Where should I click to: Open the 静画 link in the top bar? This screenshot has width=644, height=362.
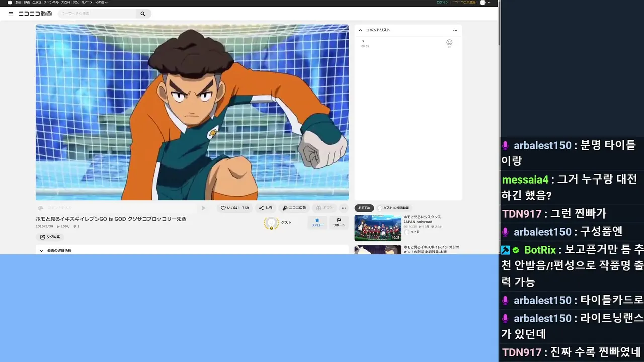point(27,2)
